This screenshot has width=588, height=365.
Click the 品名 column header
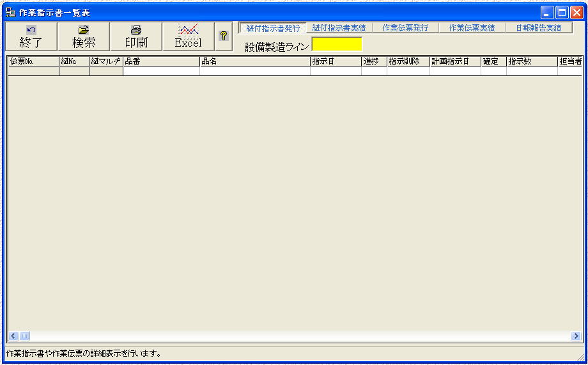point(255,61)
